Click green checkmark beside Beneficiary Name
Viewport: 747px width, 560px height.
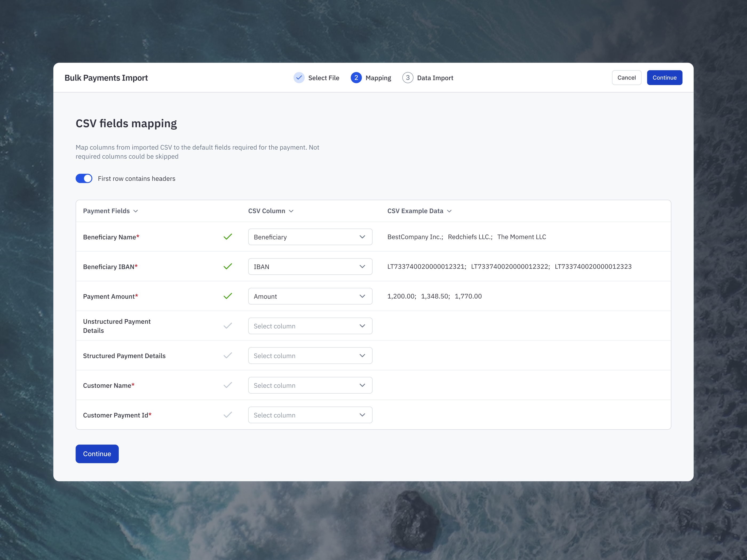point(228,237)
